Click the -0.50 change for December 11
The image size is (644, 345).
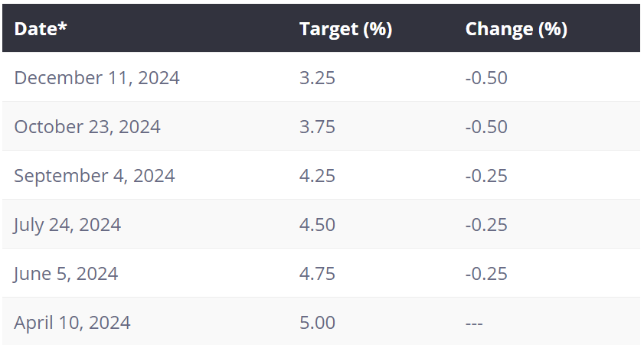[x=486, y=78]
